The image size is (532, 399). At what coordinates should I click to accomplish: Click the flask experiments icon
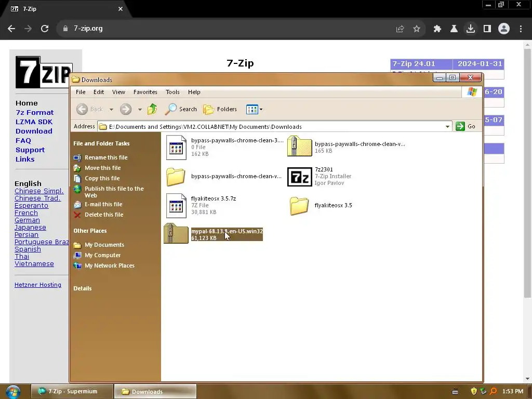pyautogui.click(x=454, y=29)
